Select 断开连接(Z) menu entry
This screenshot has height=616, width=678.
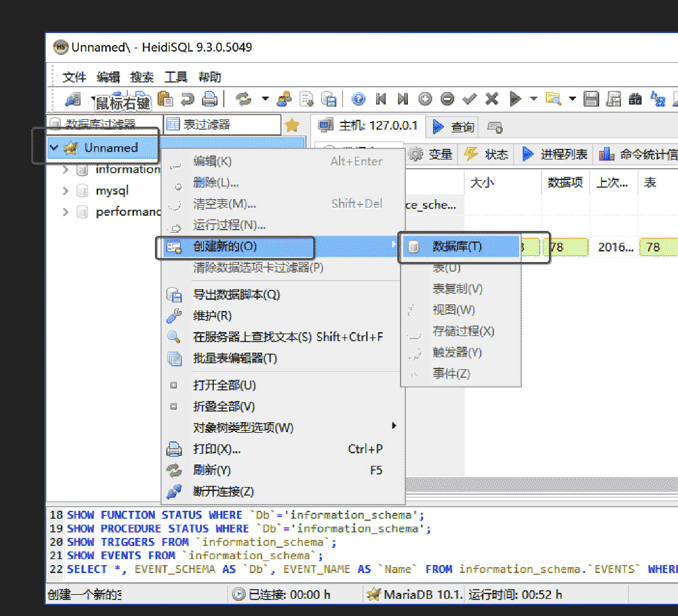283,491
